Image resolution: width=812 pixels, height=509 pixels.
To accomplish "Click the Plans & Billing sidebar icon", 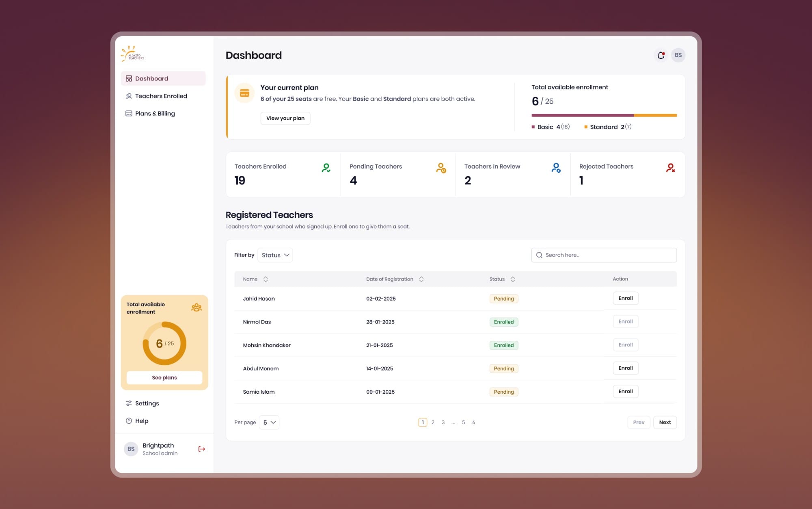I will (129, 113).
